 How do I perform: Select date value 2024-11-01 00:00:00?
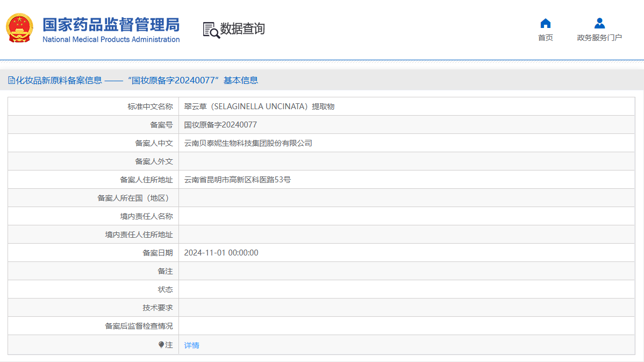(221, 253)
